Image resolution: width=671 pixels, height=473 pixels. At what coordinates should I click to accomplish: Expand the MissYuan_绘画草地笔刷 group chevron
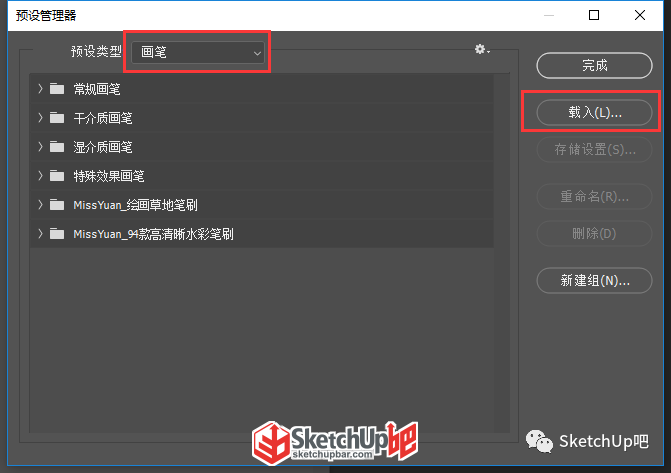(40, 205)
